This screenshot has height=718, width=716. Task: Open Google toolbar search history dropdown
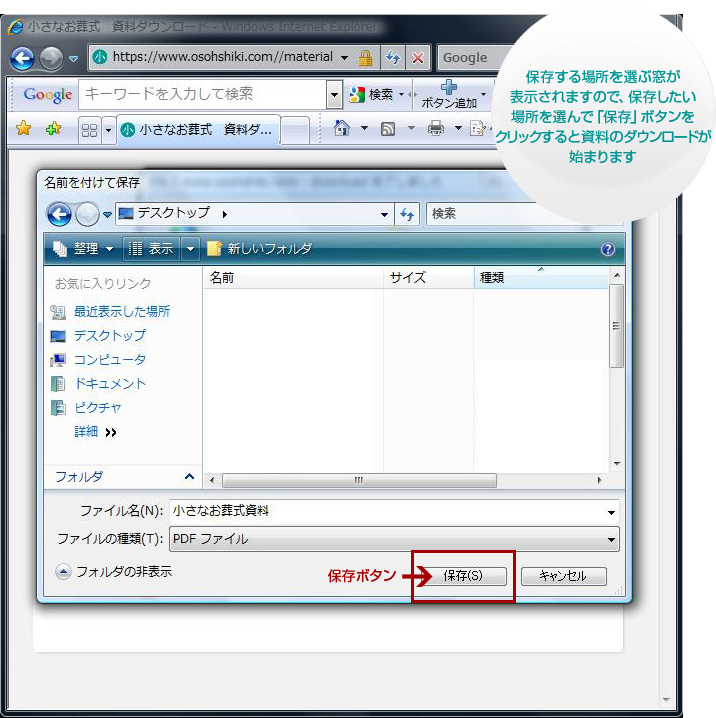point(335,94)
